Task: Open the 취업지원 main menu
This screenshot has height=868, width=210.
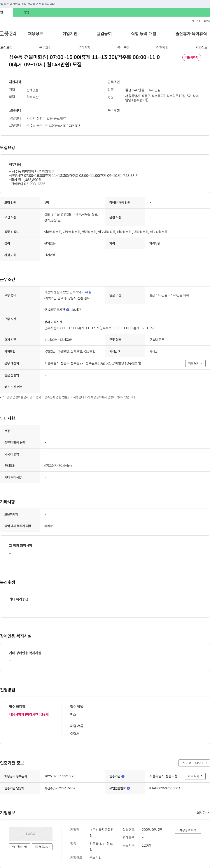Action: (x=70, y=34)
